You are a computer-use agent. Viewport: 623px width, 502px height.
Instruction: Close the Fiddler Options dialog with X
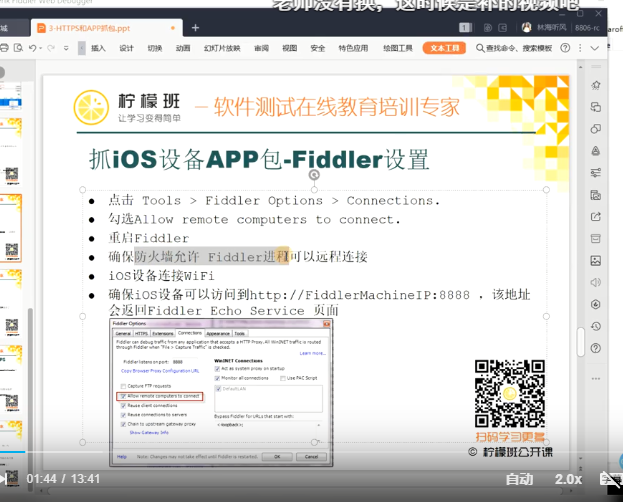click(327, 324)
